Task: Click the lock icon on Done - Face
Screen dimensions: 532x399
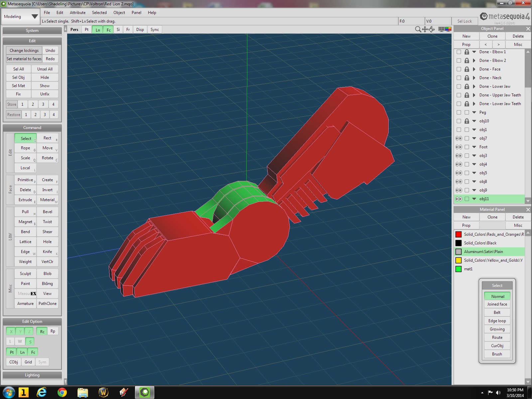Action: [x=467, y=69]
